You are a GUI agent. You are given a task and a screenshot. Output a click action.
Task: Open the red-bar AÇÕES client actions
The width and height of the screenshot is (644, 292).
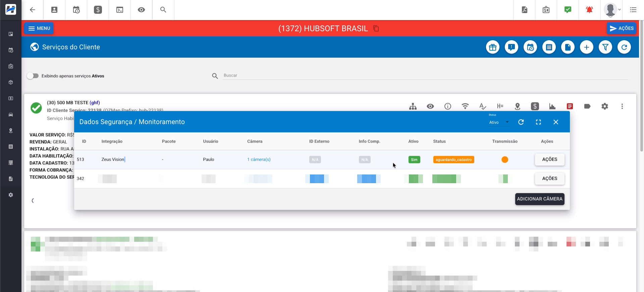point(622,28)
